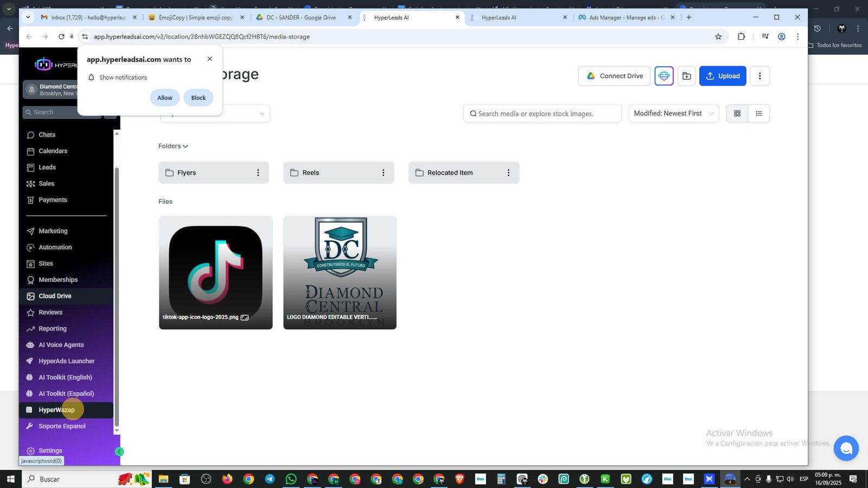Click the Windows Start button
The width and height of the screenshot is (868, 488).
coord(10,479)
